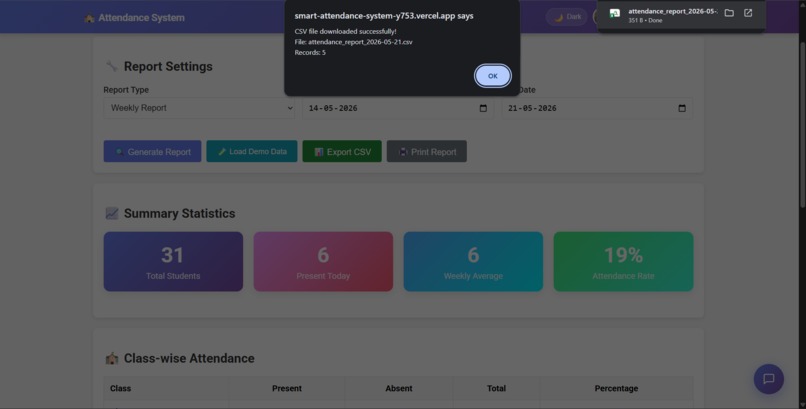Open the chat widget bubble
The image size is (806, 409).
[x=768, y=379]
